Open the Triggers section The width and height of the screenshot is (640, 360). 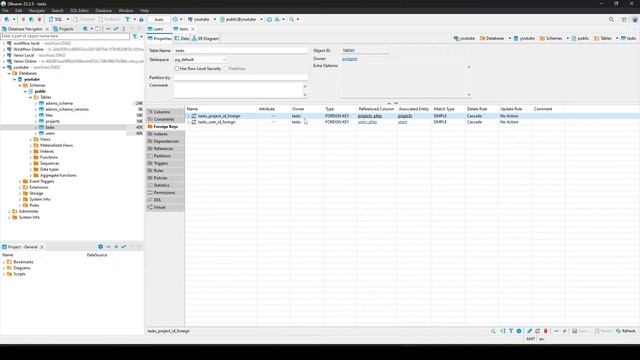point(165,163)
